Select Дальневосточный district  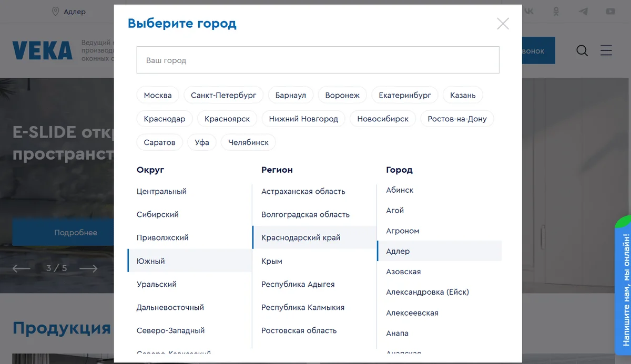(x=189, y=307)
